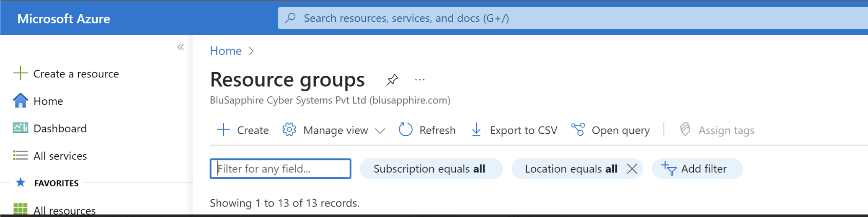This screenshot has height=217, width=868.
Task: Click the Create a resource plus icon
Action: point(20,73)
